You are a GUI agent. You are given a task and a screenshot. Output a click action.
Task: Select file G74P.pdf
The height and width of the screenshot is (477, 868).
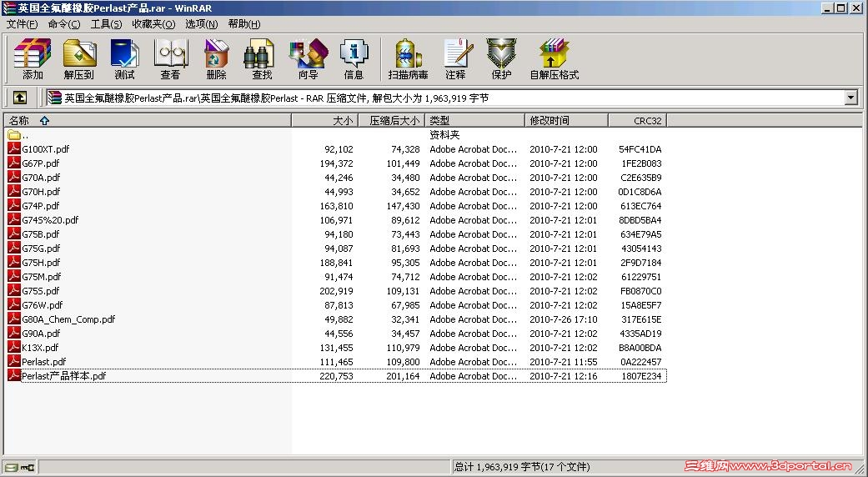[40, 206]
